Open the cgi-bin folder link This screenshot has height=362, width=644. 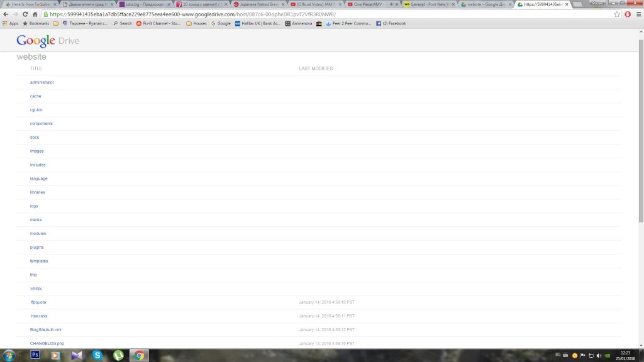pyautogui.click(x=36, y=110)
